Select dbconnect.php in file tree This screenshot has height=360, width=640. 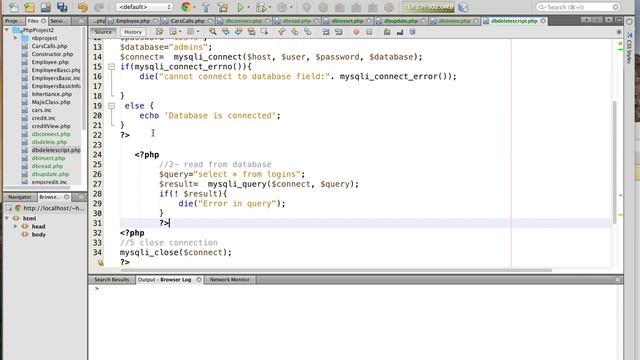(51, 134)
